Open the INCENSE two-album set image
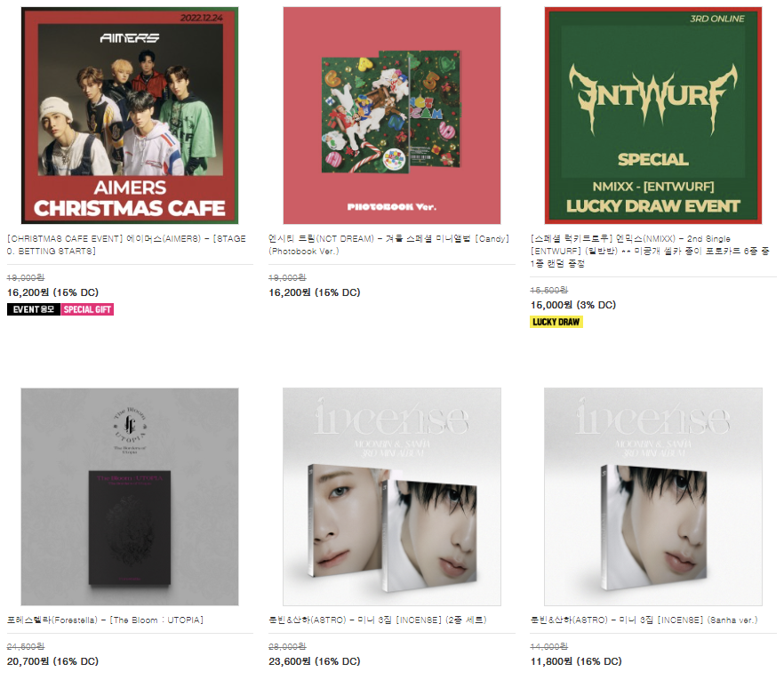 pos(391,497)
